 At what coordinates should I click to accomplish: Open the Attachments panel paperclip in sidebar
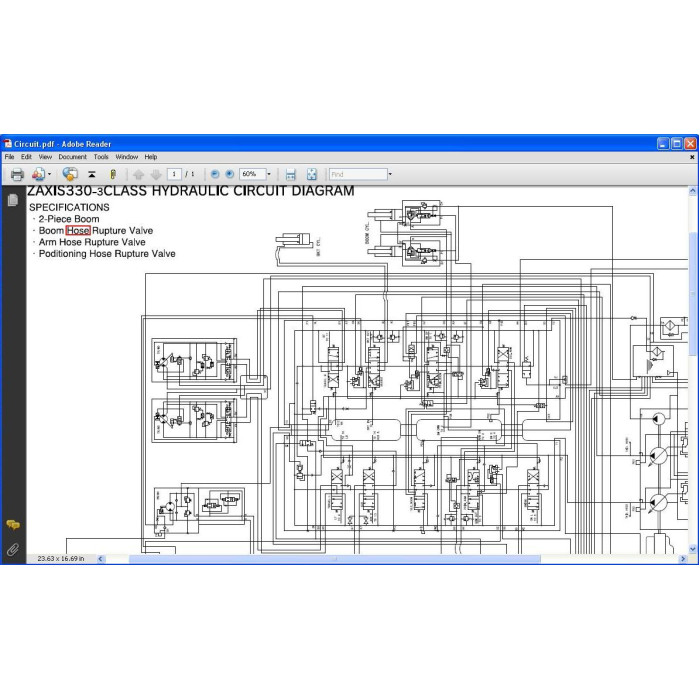(13, 550)
